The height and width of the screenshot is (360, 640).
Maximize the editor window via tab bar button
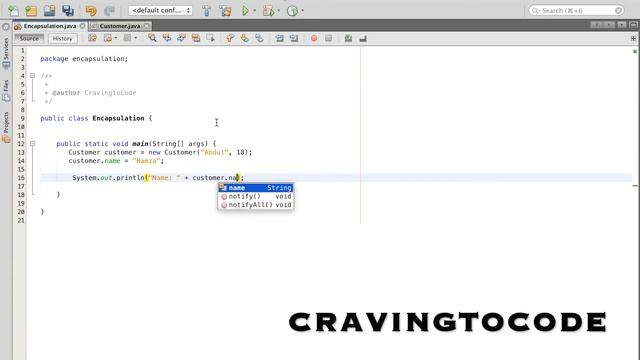coord(634,25)
